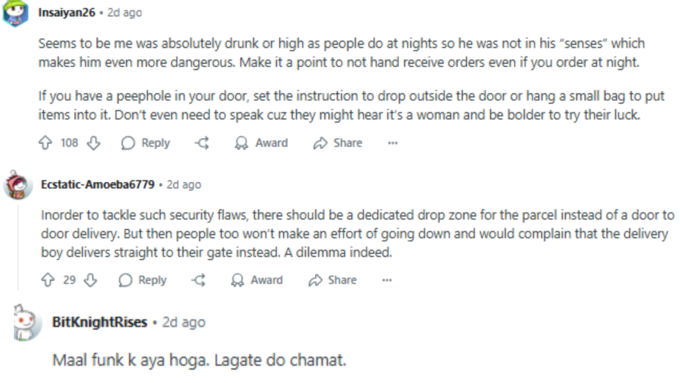Give an Award to Insaiyan26's comment
Screen dimensions: 680x383
pyautogui.click(x=262, y=143)
